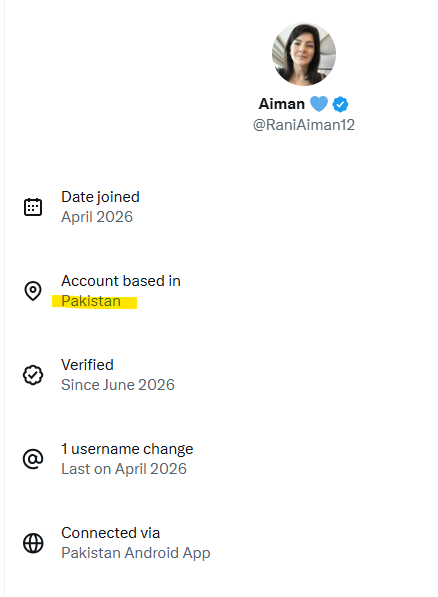Click the Verified label

tap(88, 365)
